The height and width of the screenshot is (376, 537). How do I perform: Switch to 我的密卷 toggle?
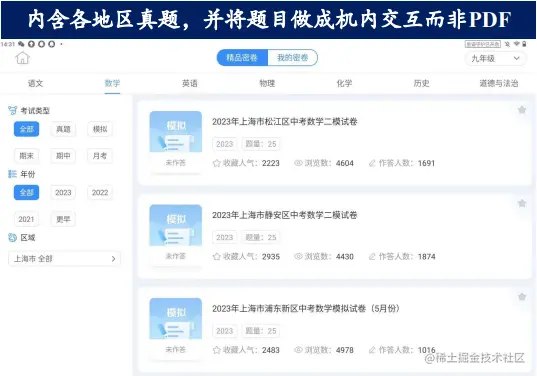[x=292, y=58]
